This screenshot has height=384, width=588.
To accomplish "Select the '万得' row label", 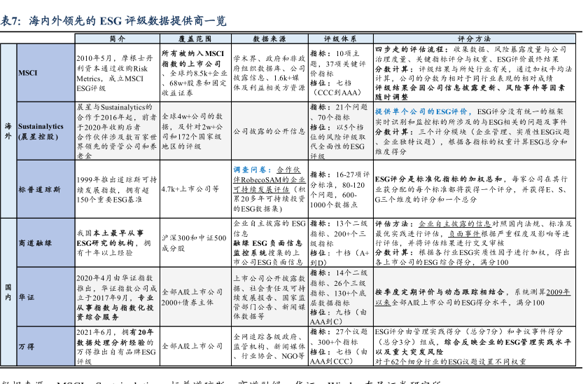I will click(x=45, y=346).
